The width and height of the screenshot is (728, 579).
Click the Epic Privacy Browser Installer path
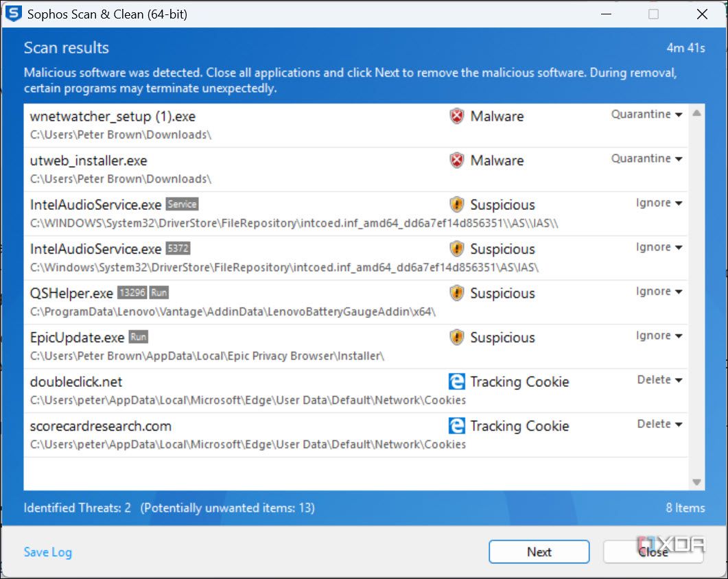[x=207, y=355]
